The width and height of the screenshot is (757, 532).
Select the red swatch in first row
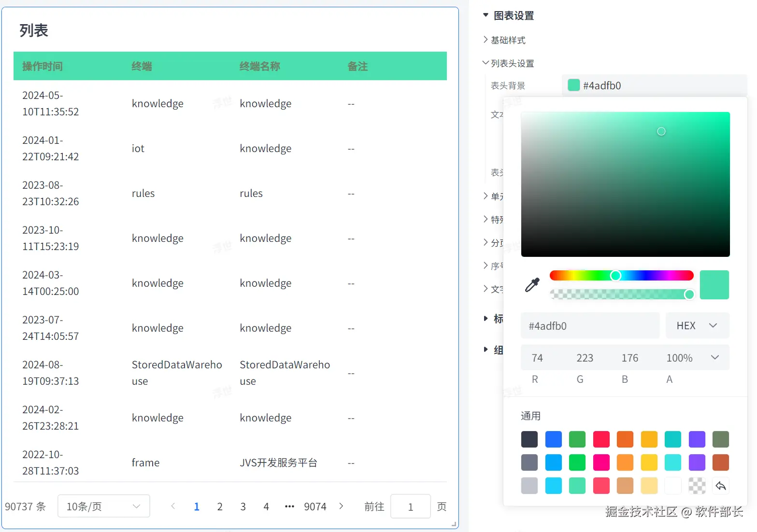601,439
